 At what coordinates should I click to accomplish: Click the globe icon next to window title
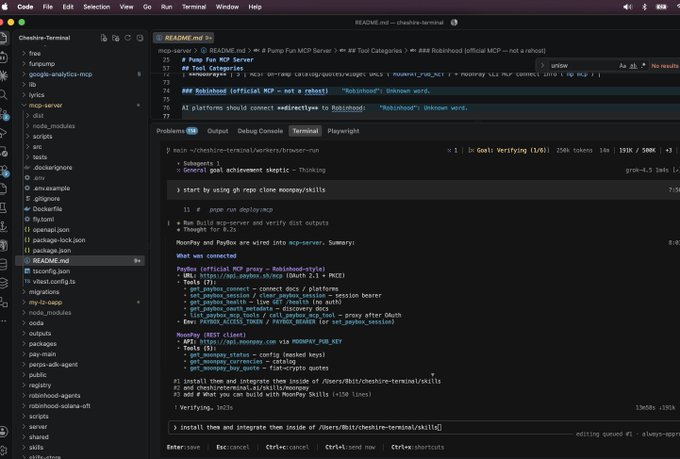(x=454, y=23)
